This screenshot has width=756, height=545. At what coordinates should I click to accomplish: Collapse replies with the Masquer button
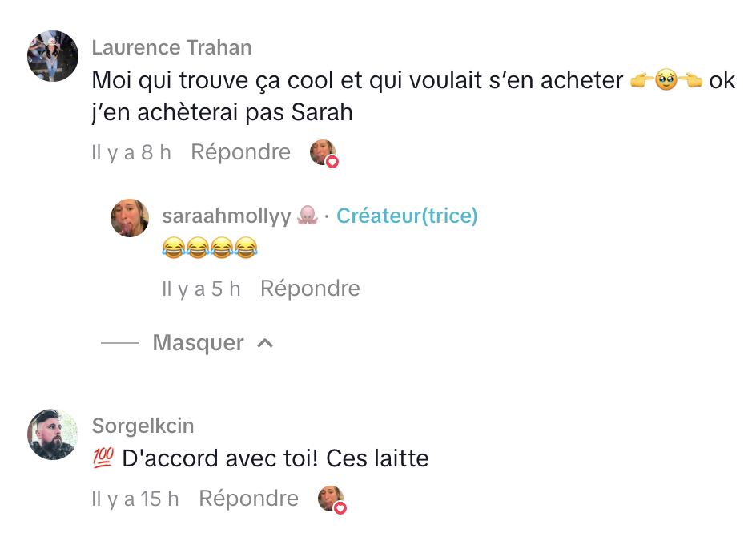click(x=198, y=343)
